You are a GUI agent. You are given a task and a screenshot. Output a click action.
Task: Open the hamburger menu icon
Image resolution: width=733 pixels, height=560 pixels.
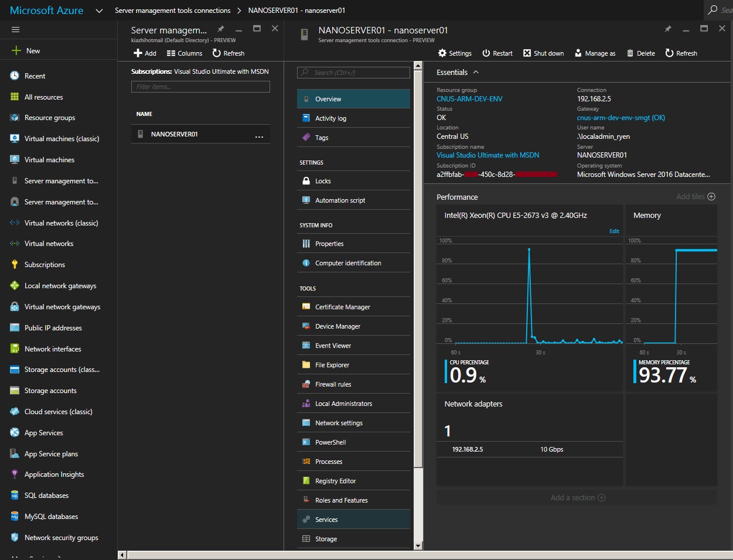[15, 29]
